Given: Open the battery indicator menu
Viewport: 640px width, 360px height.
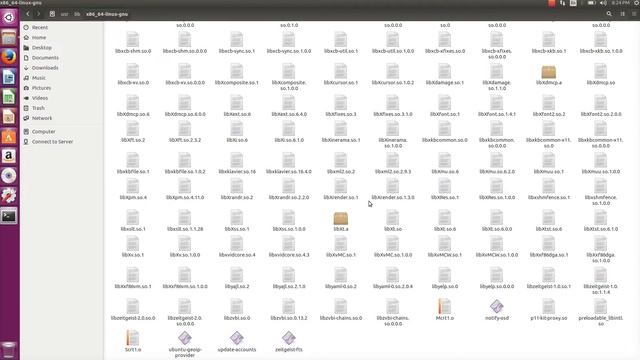Looking at the screenshot, I should tap(591, 3).
